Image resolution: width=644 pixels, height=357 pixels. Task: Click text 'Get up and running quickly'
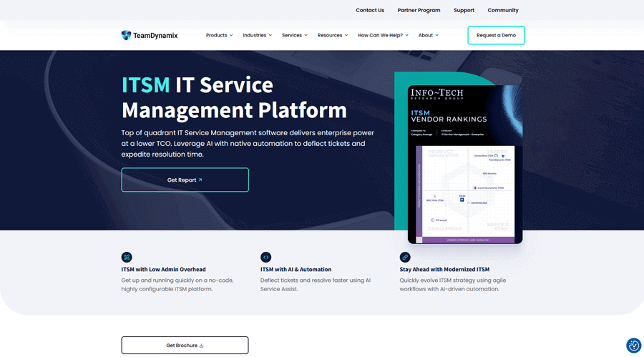157,280
